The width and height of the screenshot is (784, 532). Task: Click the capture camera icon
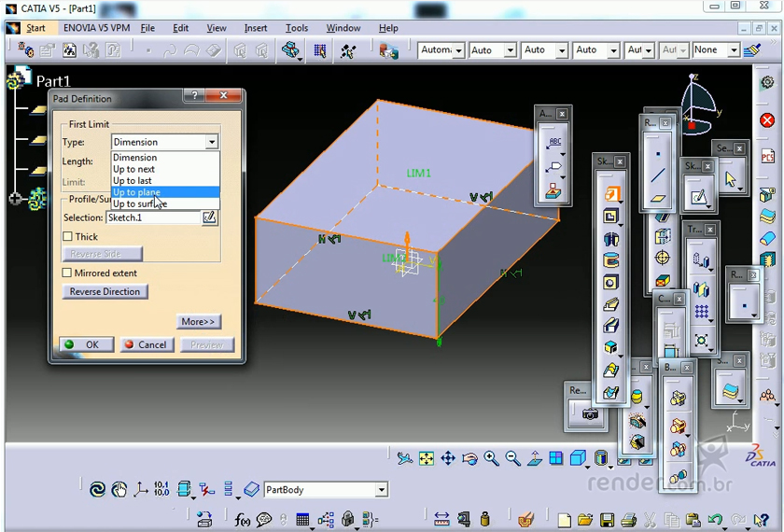point(590,413)
